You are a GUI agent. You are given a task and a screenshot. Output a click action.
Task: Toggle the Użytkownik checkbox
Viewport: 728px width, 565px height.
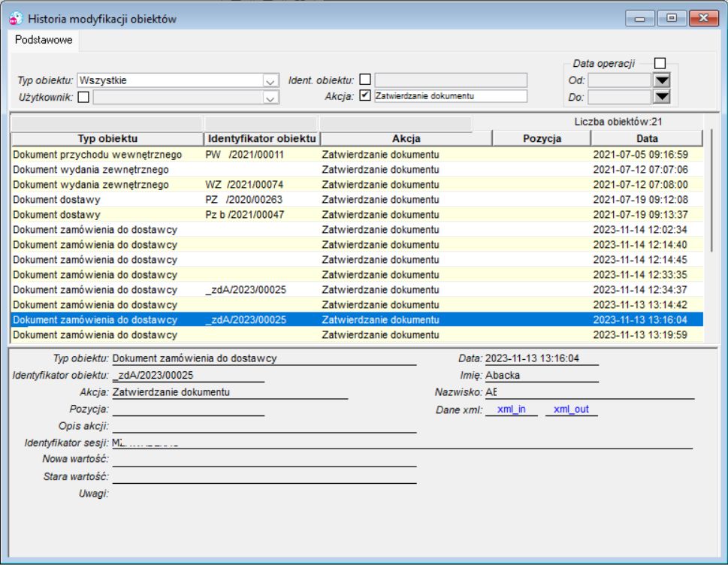83,97
